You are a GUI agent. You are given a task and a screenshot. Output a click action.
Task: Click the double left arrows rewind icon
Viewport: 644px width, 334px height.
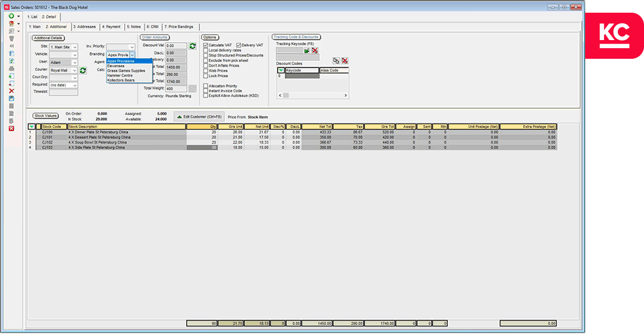(x=11, y=45)
